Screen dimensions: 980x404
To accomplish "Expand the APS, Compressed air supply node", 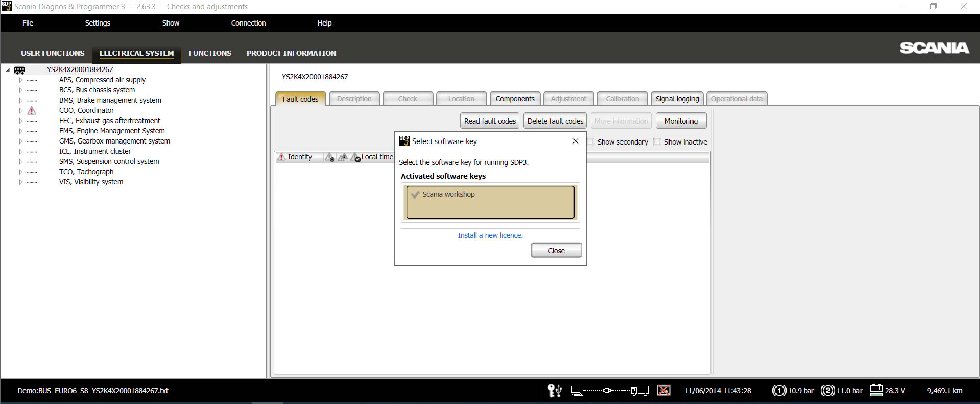I will click(x=20, y=80).
